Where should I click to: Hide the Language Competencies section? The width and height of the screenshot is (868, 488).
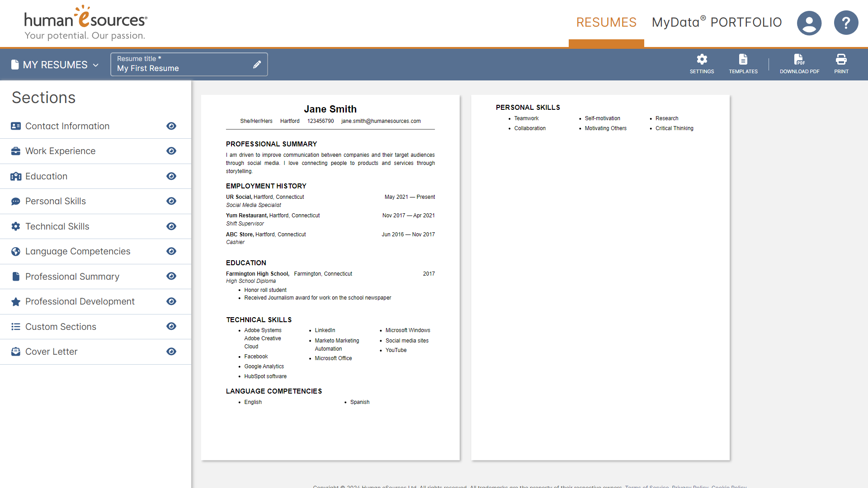pyautogui.click(x=171, y=251)
